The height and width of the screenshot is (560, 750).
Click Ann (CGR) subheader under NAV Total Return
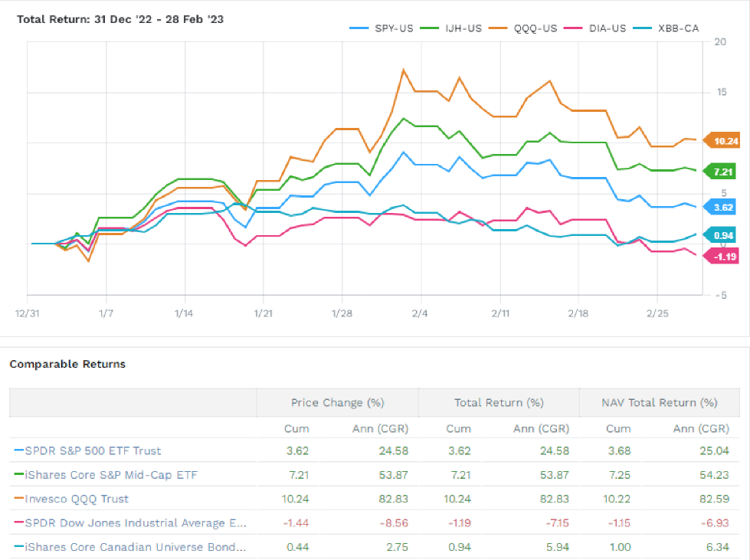pos(701,428)
